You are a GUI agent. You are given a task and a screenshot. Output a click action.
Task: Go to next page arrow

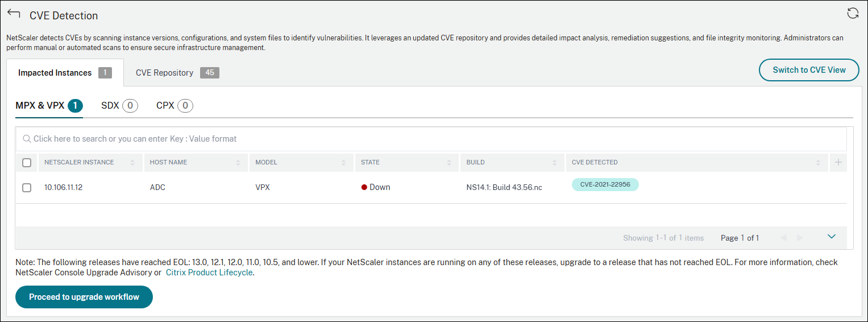[800, 238]
